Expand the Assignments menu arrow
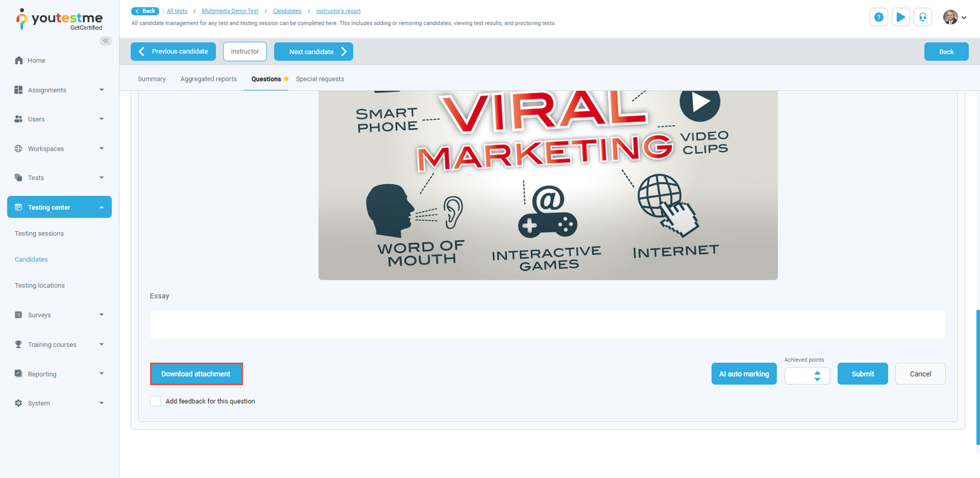 [x=102, y=90]
